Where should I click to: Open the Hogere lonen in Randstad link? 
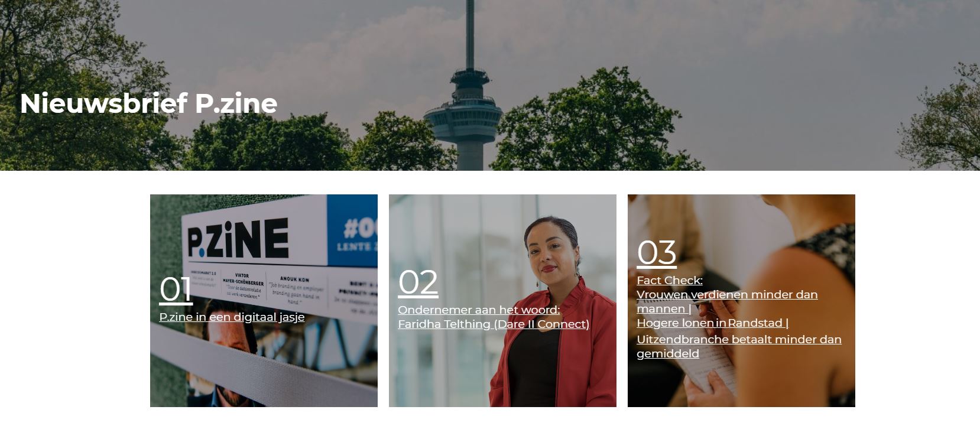[712, 323]
